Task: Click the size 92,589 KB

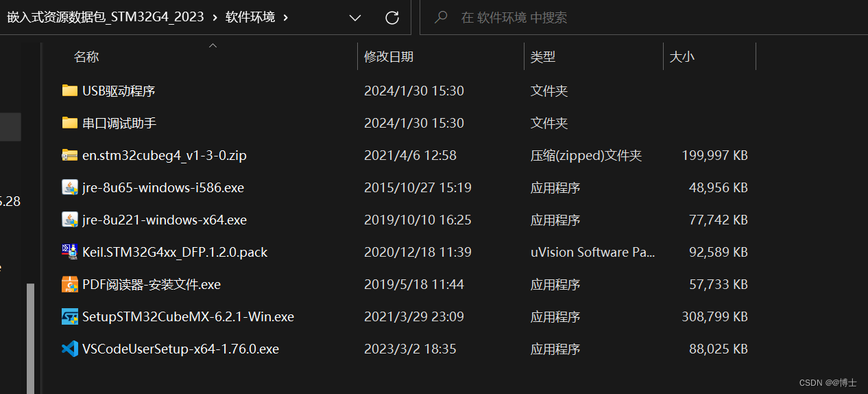Action: [x=719, y=252]
